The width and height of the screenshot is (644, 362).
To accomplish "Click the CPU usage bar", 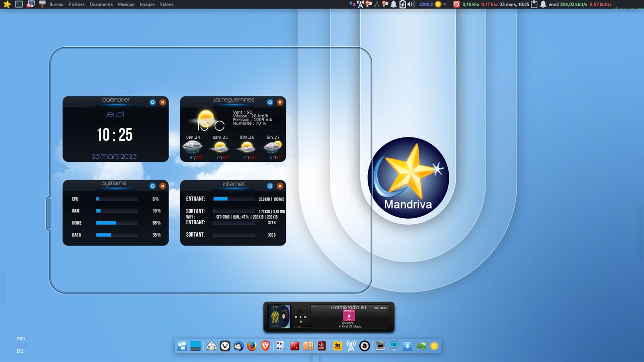I will coord(117,199).
